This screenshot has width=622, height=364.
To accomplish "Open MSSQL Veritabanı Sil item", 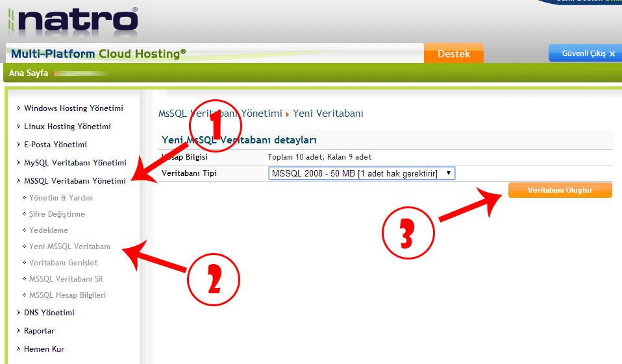I will click(x=66, y=279).
